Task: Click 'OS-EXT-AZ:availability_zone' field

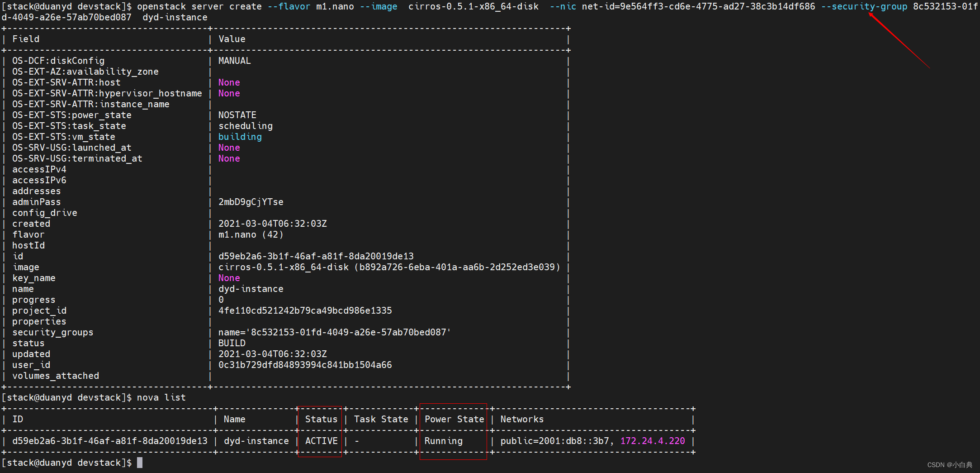Action: (85, 72)
